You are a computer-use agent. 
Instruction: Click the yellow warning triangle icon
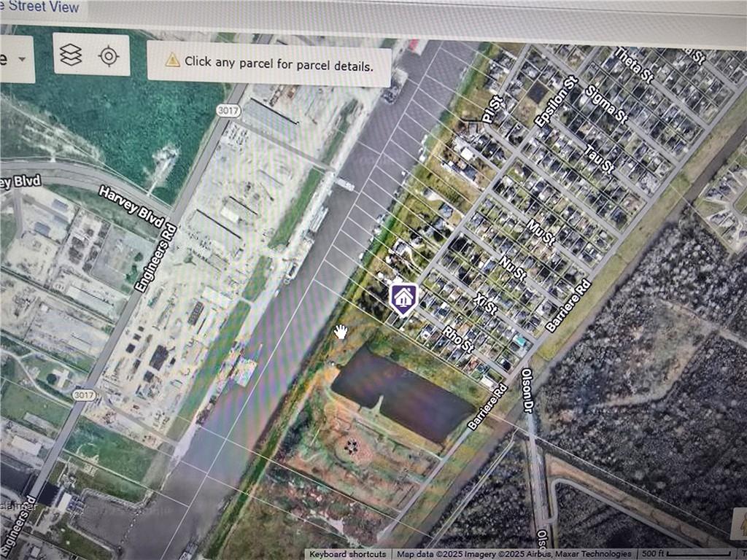click(x=173, y=61)
